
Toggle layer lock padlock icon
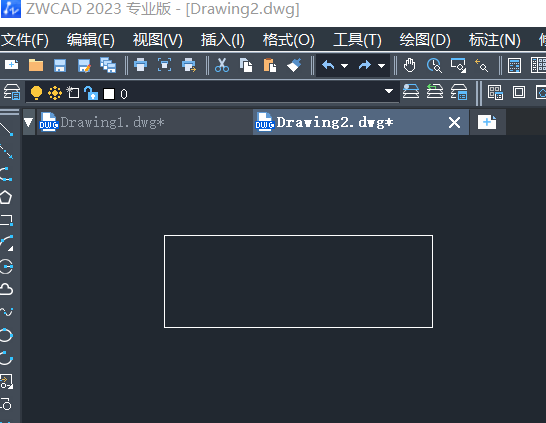coord(91,93)
